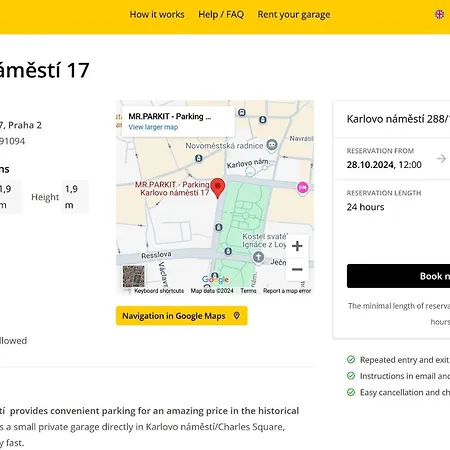Click Kostel svatého Ignáce church marker

[258, 257]
